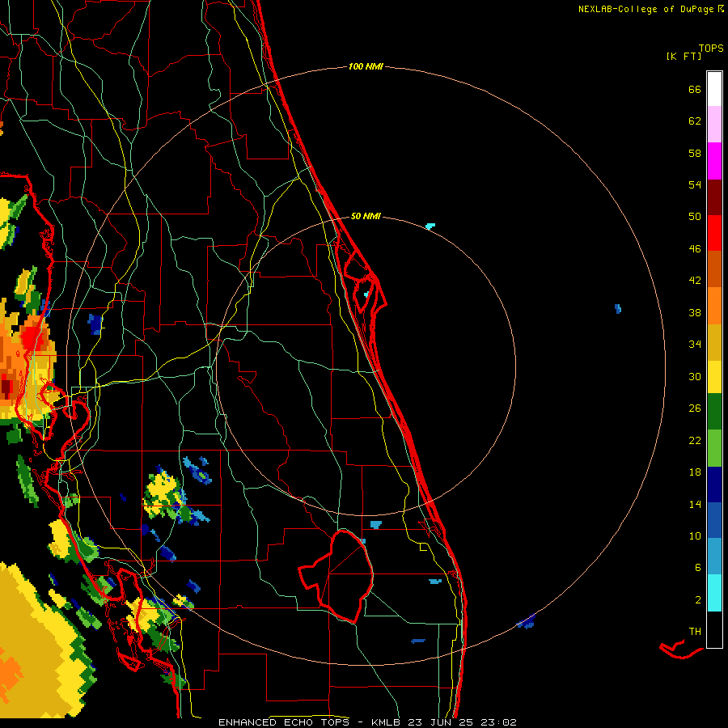The width and height of the screenshot is (728, 728).
Task: Click the legend value 6
Action: coord(697,568)
